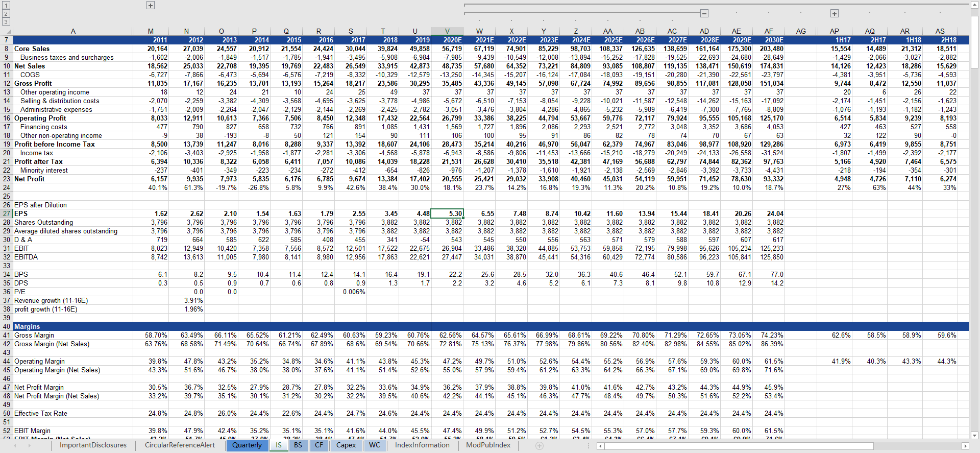This screenshot has height=453, width=980.
Task: Click 'Profit before Income Tax' label
Action: (x=55, y=144)
